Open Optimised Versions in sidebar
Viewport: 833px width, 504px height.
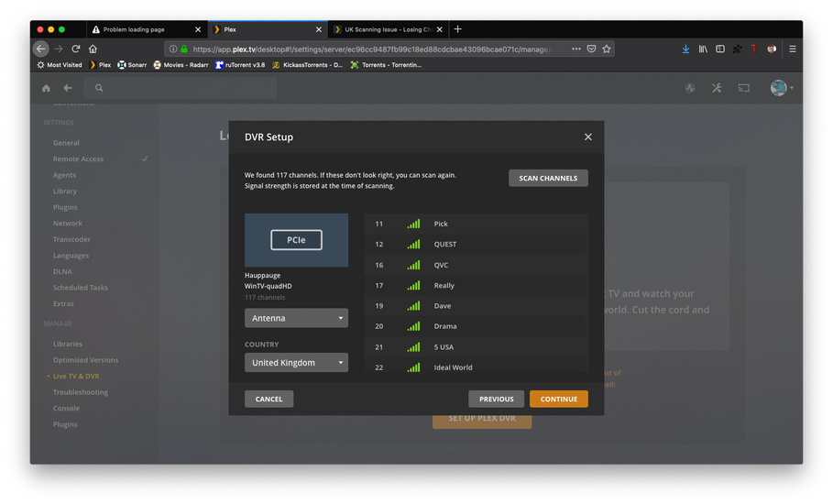(x=85, y=360)
